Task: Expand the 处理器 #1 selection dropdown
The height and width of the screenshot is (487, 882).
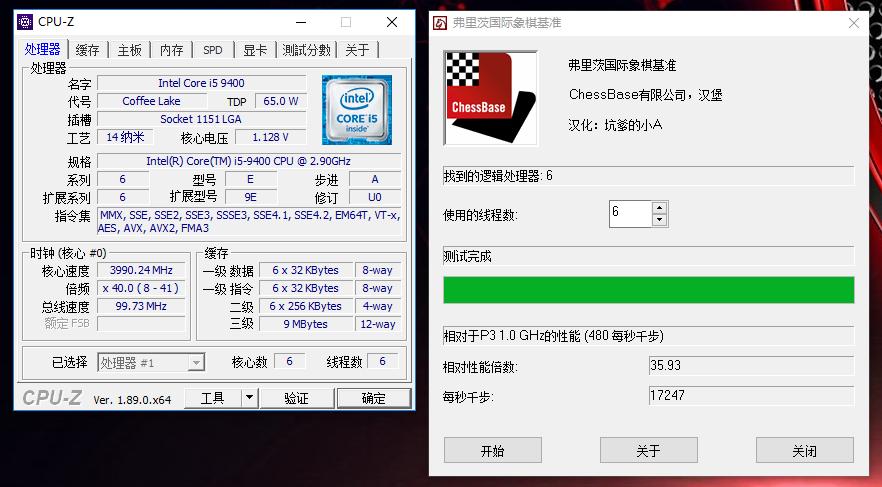Action: coord(196,363)
